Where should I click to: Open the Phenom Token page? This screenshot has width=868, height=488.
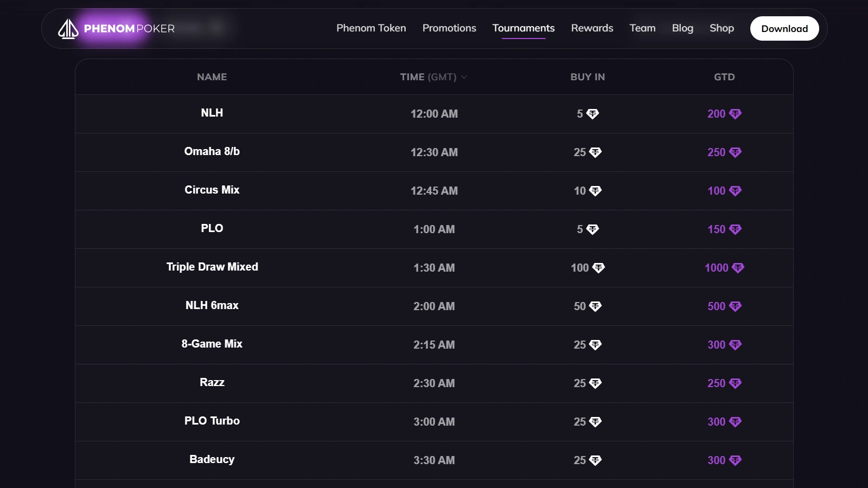point(371,28)
